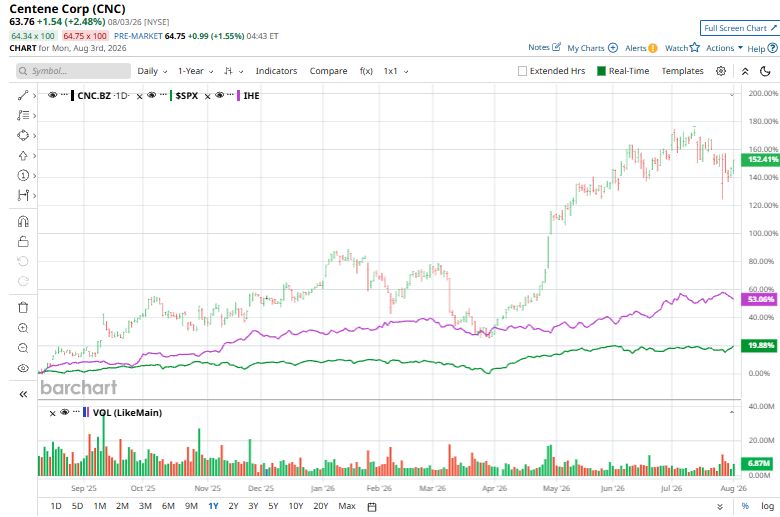Collapse the volume pane arrow

click(x=732, y=413)
